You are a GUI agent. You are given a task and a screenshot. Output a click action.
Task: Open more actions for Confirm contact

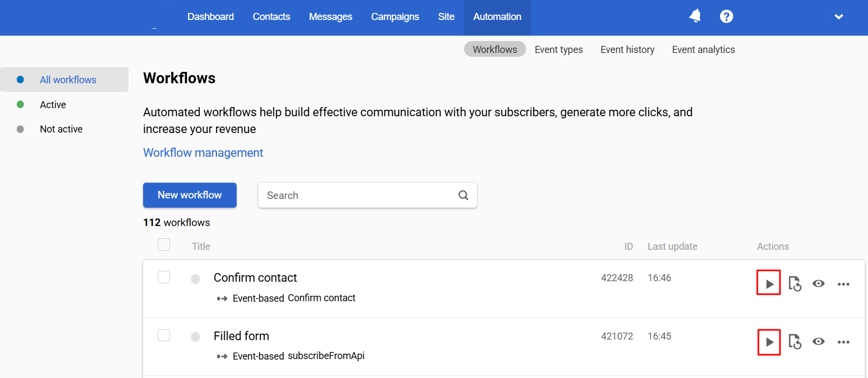tap(844, 284)
